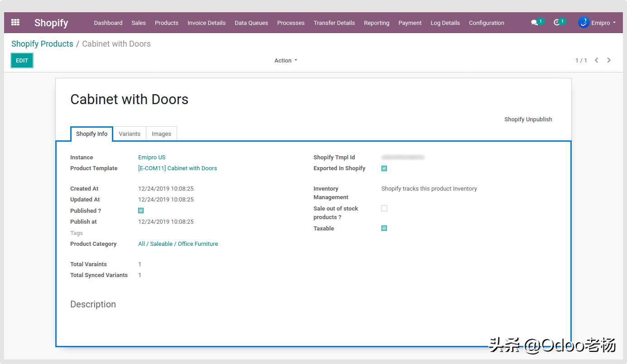Switch to the Variants tab
The image size is (627, 364).
click(x=130, y=134)
